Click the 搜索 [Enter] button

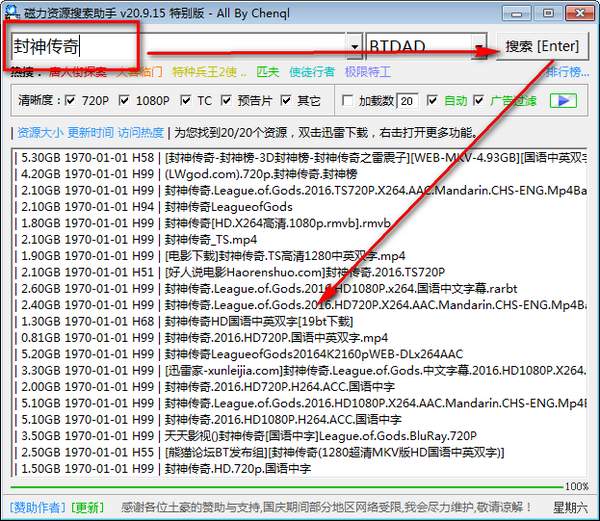[542, 46]
